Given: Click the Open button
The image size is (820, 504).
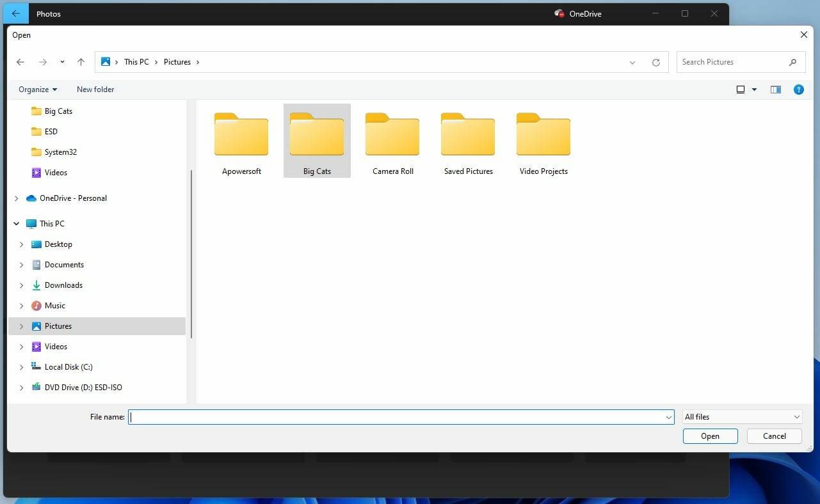Looking at the screenshot, I should (710, 436).
